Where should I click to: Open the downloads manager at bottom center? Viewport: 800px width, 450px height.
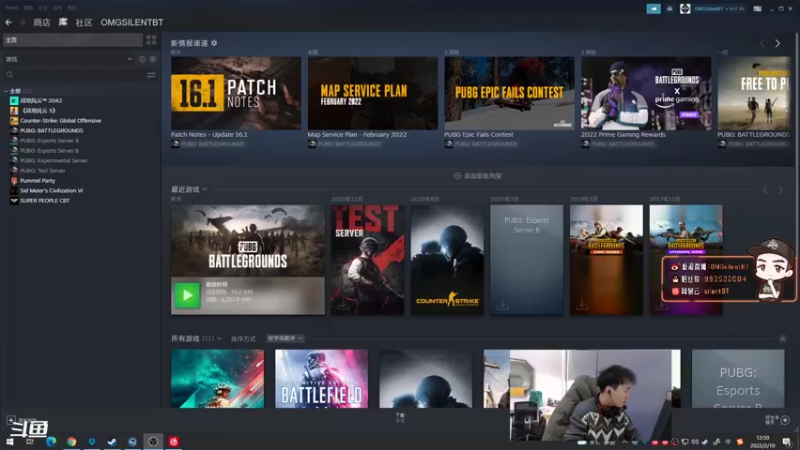(x=400, y=418)
